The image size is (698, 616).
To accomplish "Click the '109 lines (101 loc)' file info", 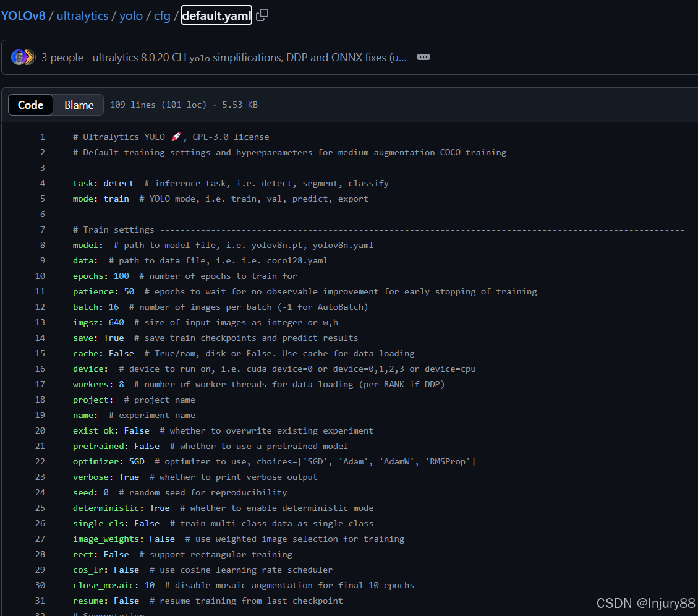I will pyautogui.click(x=158, y=105).
